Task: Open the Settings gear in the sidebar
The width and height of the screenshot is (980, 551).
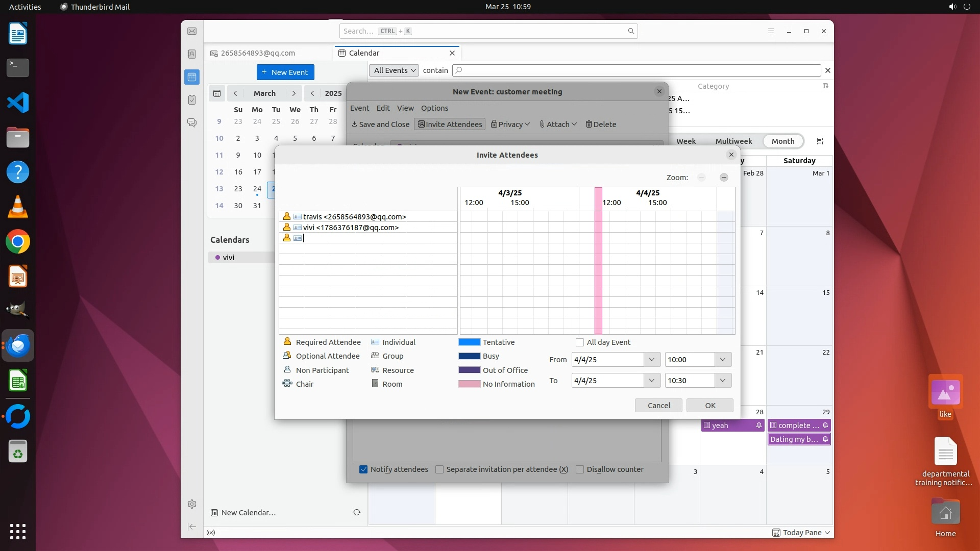Action: pos(192,504)
